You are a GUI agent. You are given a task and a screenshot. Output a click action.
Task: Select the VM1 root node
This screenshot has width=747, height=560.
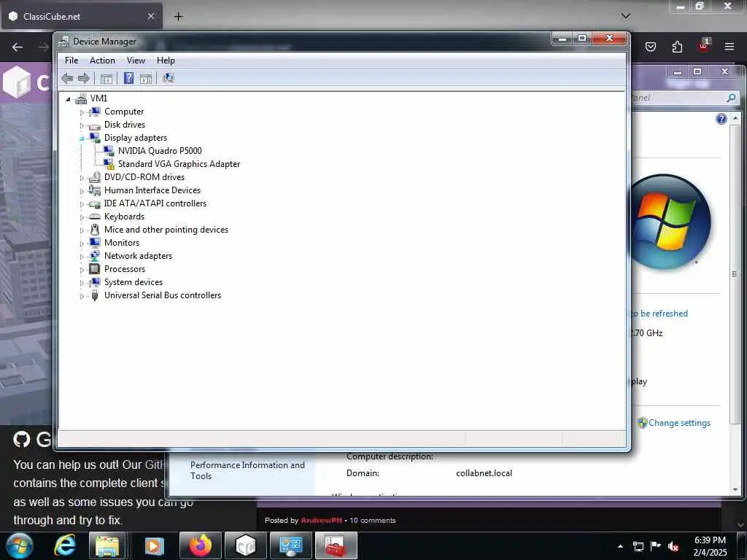point(98,98)
